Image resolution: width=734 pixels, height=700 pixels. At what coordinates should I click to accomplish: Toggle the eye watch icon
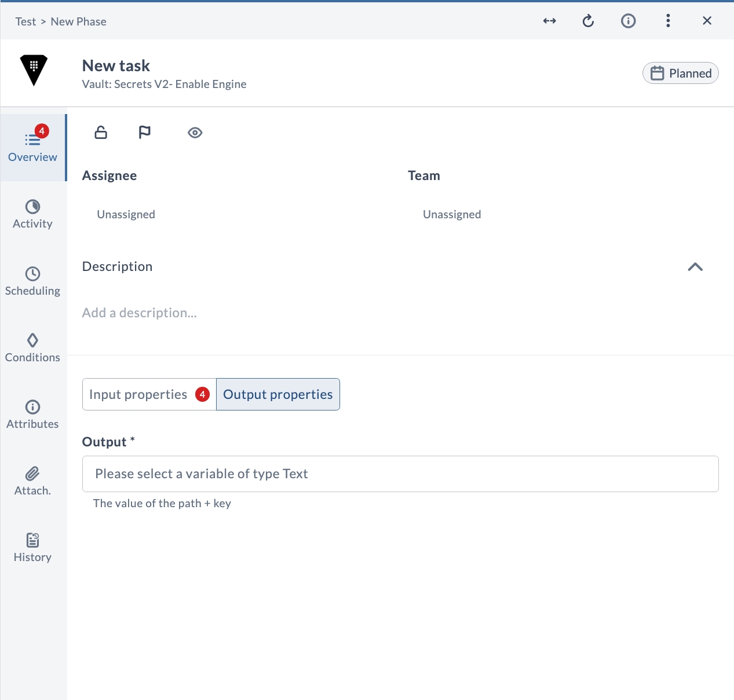pyautogui.click(x=195, y=133)
